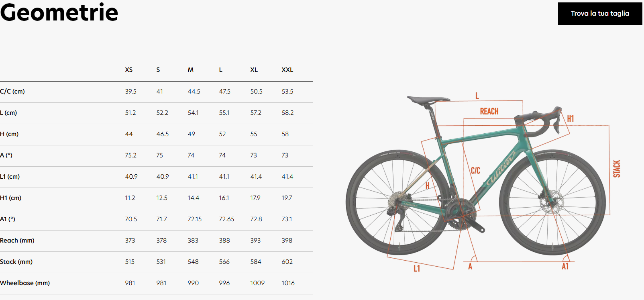Click the REACH label on the bike diagram

[x=489, y=111]
